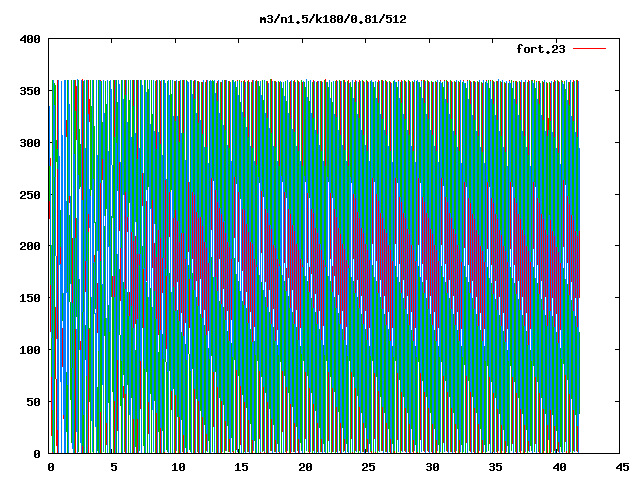Click the red legend line sample
This screenshot has height=480, width=640.
pos(589,49)
